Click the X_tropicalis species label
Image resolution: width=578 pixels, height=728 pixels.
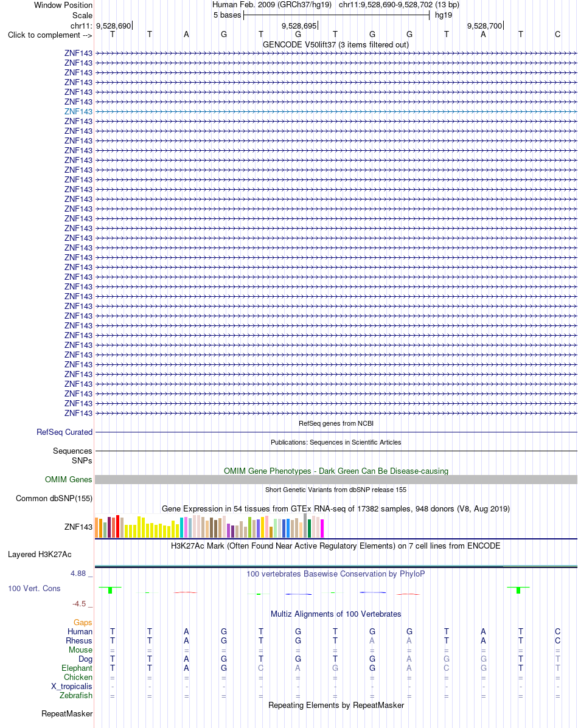point(72,686)
